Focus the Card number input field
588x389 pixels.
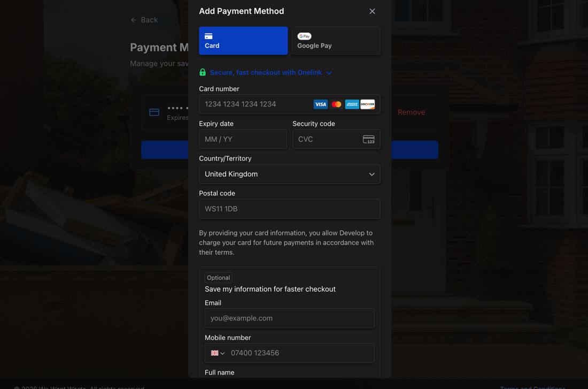290,104
